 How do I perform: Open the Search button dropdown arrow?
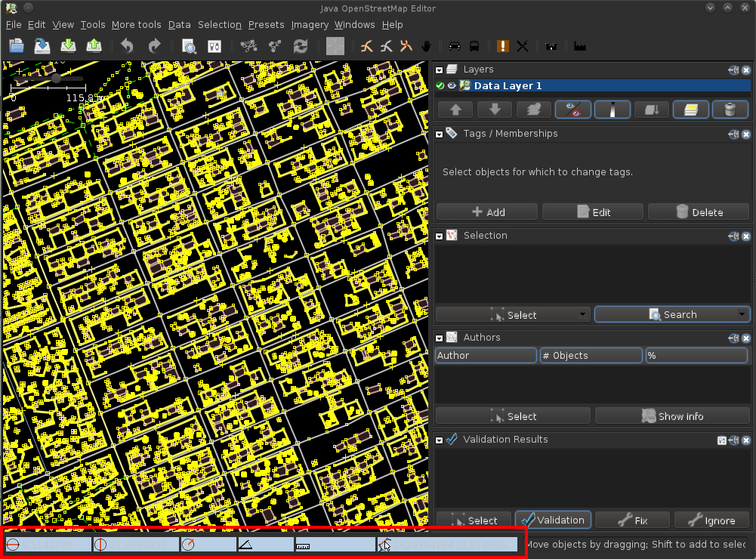pos(742,314)
